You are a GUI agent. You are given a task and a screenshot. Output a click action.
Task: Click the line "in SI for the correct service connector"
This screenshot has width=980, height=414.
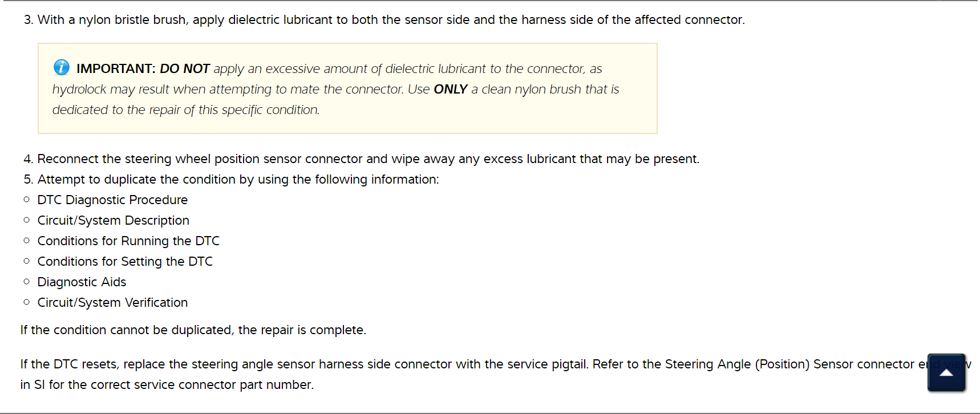click(167, 384)
